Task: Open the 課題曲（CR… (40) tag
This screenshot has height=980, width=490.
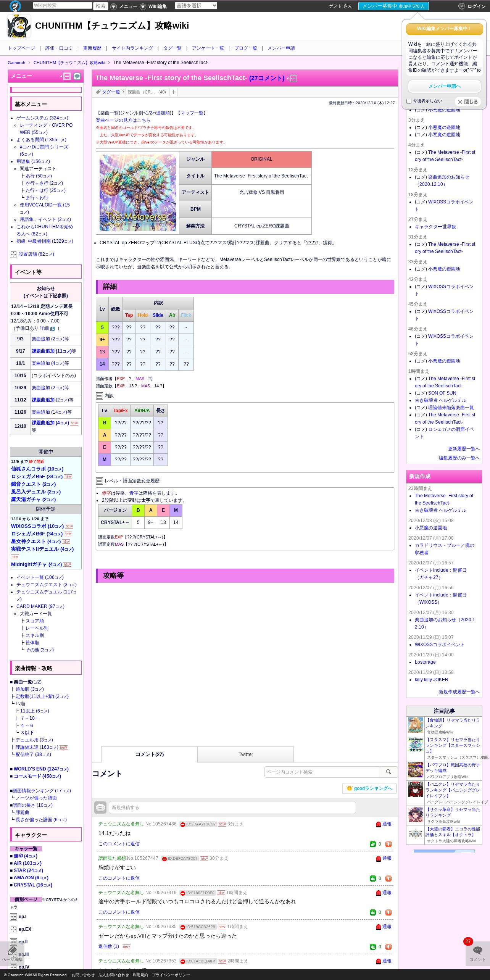Action: (x=147, y=92)
